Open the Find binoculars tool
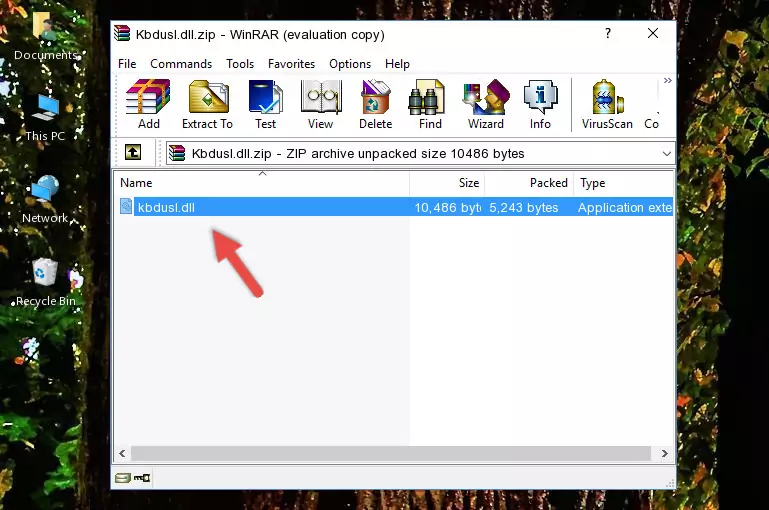The height and width of the screenshot is (510, 769). pyautogui.click(x=430, y=104)
